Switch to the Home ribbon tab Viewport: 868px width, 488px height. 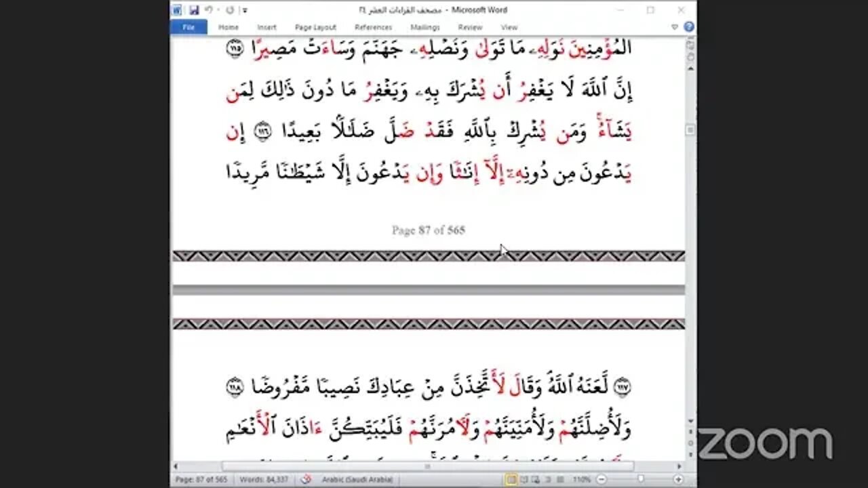point(229,27)
